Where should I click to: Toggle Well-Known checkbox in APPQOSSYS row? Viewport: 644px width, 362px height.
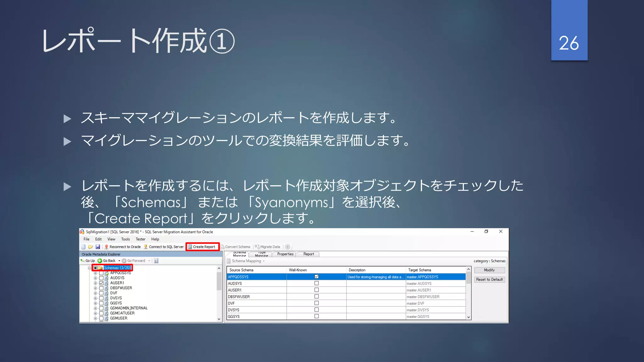316,277
